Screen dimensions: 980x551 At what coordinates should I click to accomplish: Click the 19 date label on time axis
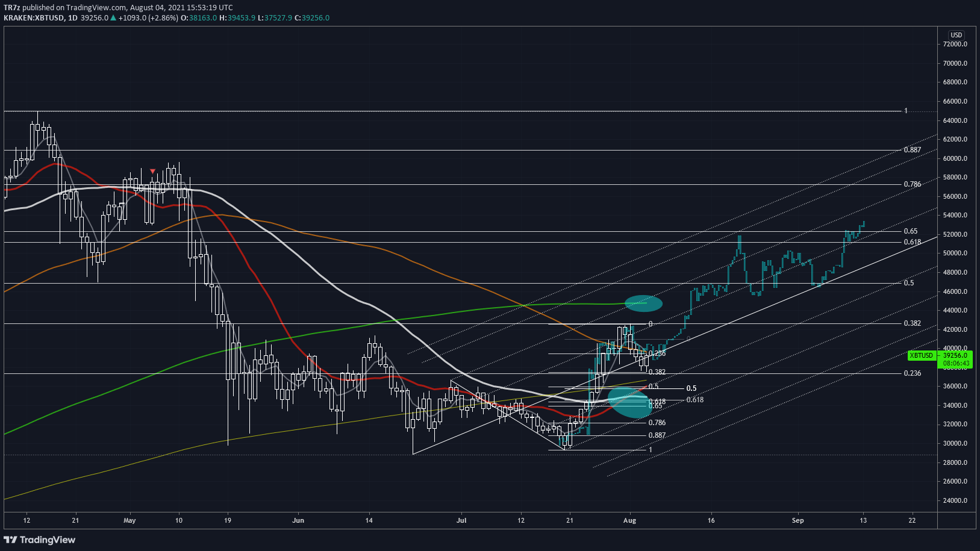[x=228, y=520]
